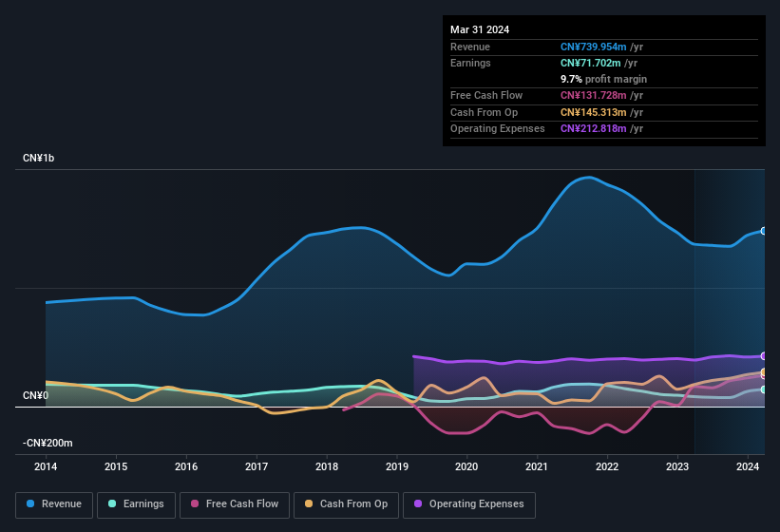Image resolution: width=780 pixels, height=532 pixels.
Task: Click the CN¥0 y-axis label
Action: tap(35, 396)
